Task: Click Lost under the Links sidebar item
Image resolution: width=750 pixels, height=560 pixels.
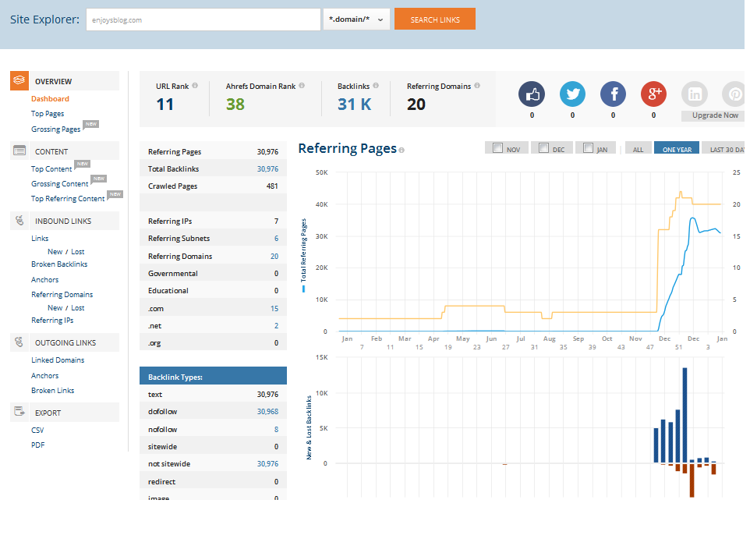Action: 77,252
